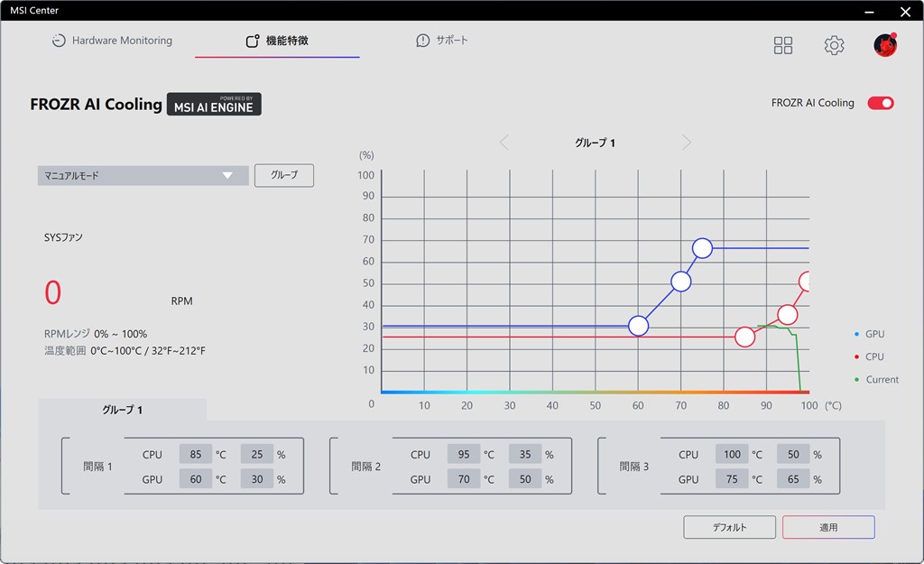
Task: Click the GPU legend entry
Action: (x=870, y=334)
